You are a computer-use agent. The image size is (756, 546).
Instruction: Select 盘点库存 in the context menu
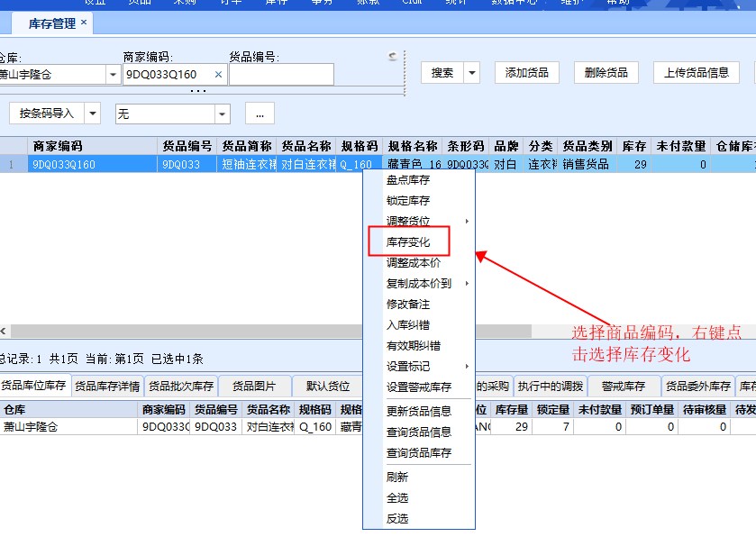(x=408, y=180)
